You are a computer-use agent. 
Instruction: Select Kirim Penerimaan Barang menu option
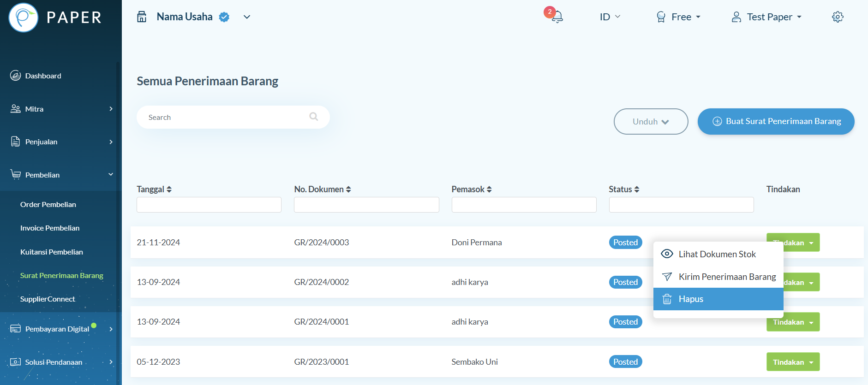point(727,277)
